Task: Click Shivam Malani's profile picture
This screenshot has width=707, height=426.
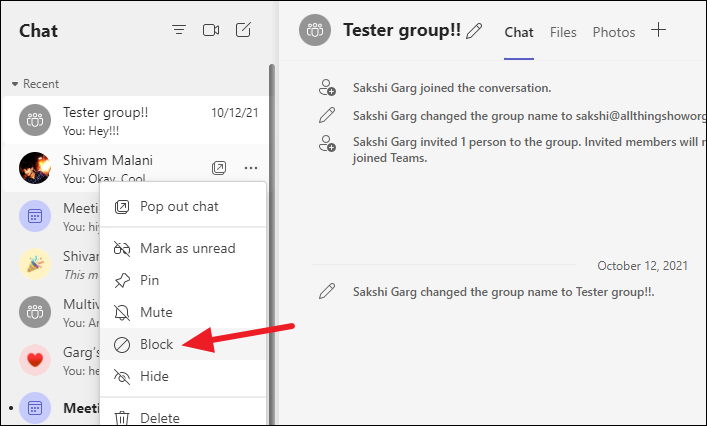Action: 35,168
